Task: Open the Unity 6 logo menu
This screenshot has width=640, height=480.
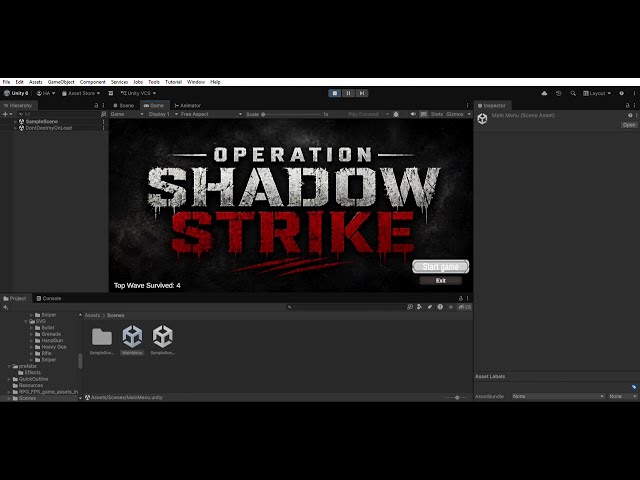Action: [x=16, y=93]
